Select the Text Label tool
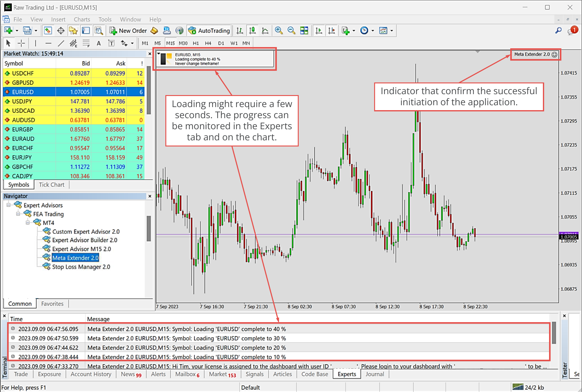 click(111, 43)
